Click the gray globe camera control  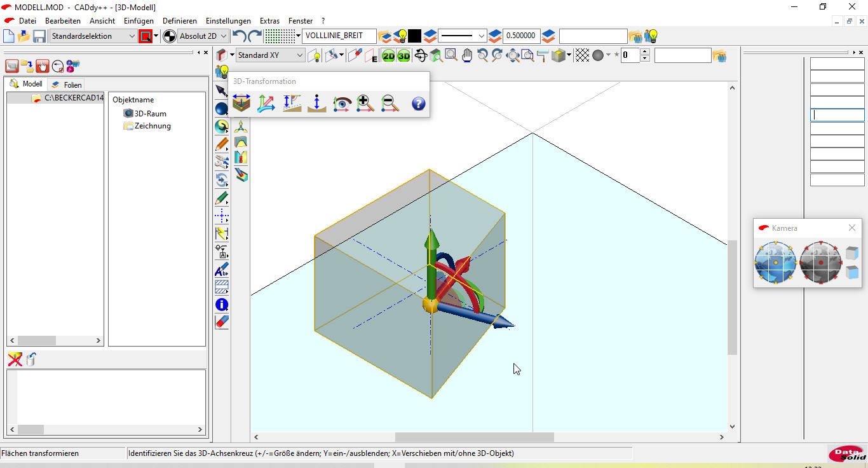pyautogui.click(x=820, y=262)
